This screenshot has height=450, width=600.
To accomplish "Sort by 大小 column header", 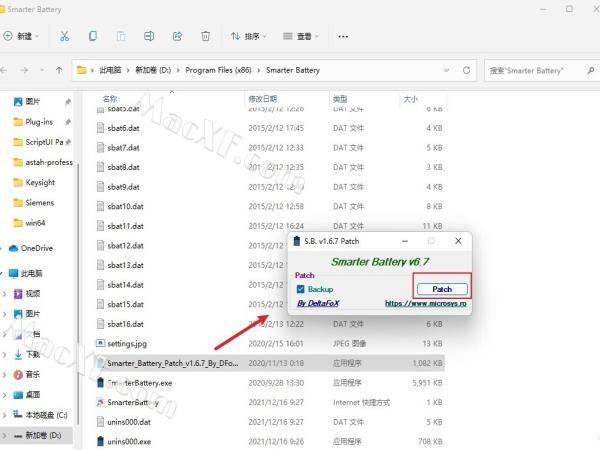I will [x=411, y=99].
